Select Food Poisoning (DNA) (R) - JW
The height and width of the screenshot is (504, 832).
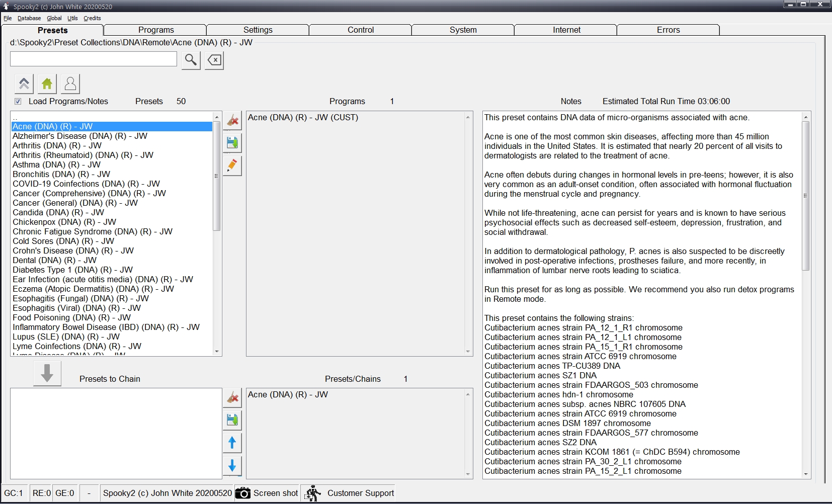112,318
